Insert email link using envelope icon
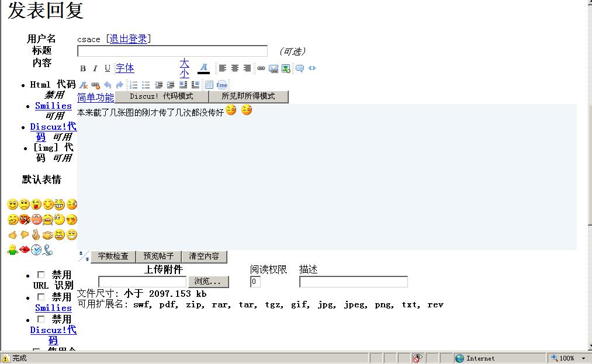Image resolution: width=592 pixels, height=364 pixels. tap(274, 69)
